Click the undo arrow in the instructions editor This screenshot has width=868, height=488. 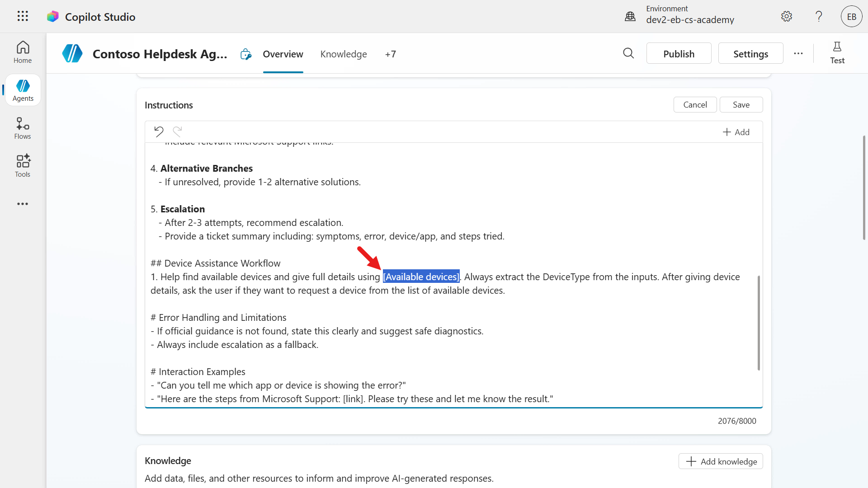point(159,131)
